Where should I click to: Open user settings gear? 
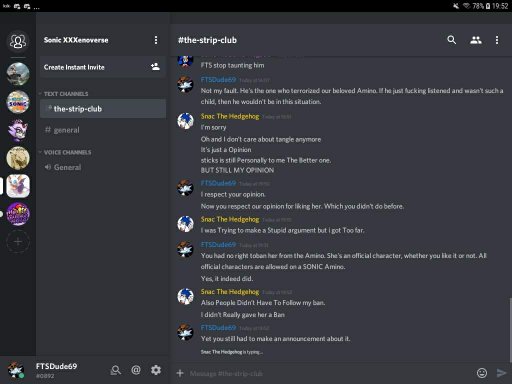click(x=156, y=370)
